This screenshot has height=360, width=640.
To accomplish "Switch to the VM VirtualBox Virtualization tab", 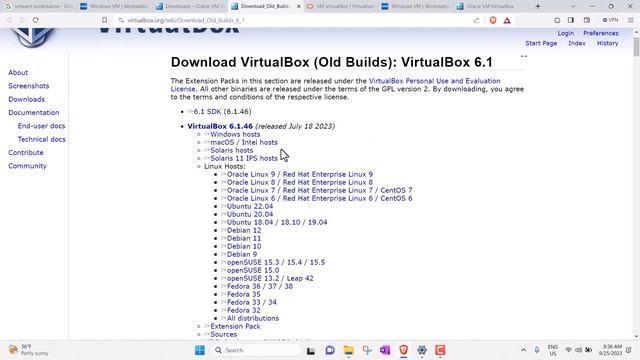I will [x=341, y=6].
